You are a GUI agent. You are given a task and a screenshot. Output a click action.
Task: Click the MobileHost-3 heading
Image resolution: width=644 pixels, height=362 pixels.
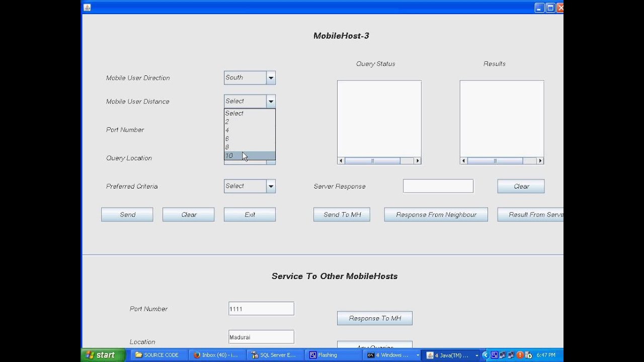(x=341, y=36)
